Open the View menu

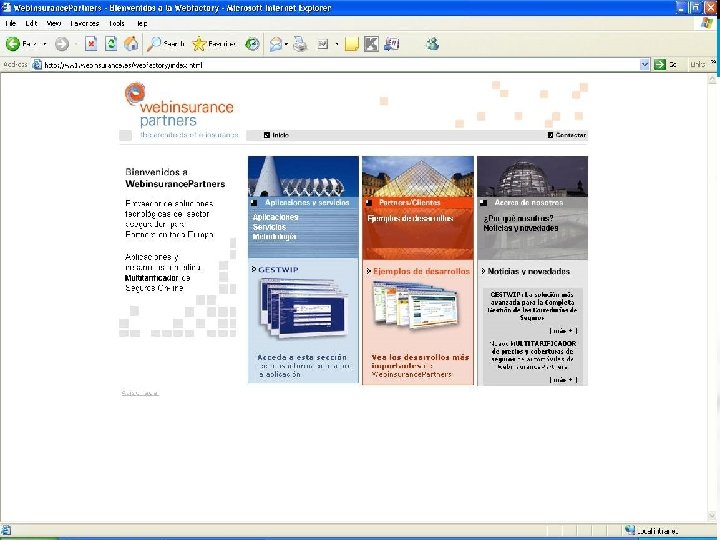[54, 23]
